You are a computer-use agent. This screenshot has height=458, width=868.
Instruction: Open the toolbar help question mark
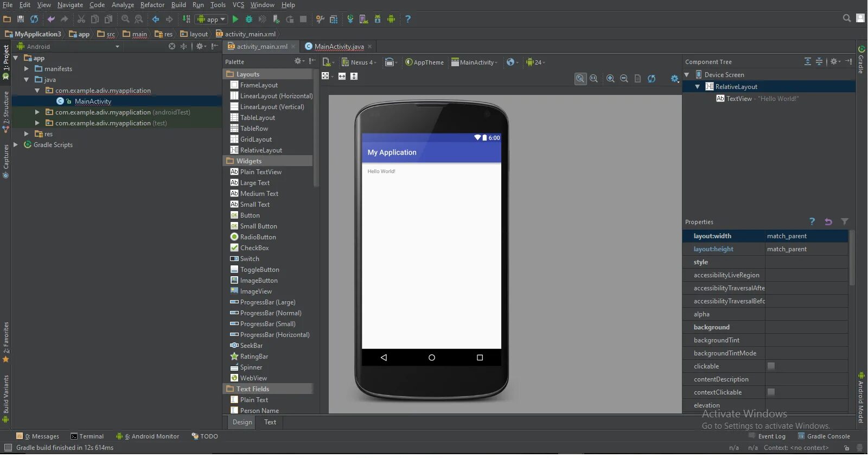point(408,19)
